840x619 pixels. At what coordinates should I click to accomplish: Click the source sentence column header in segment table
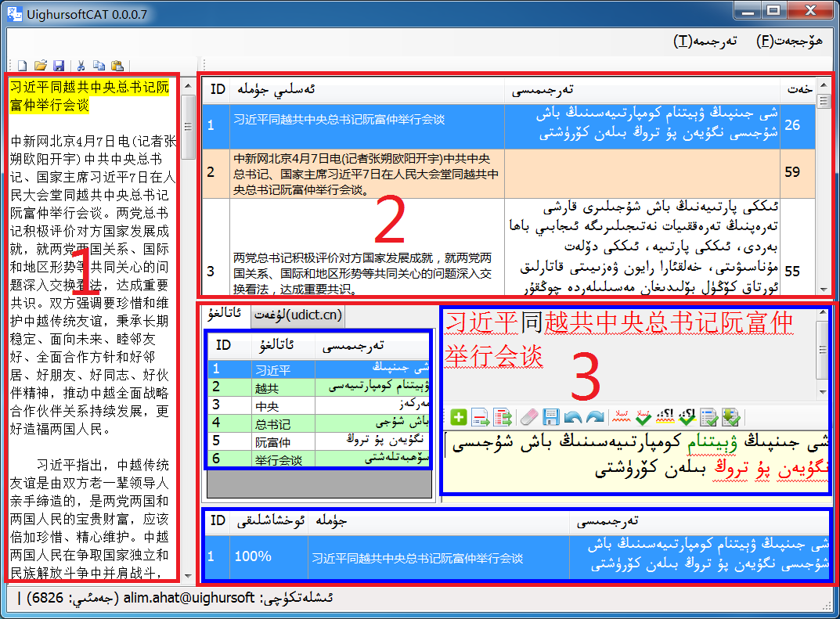(x=367, y=89)
